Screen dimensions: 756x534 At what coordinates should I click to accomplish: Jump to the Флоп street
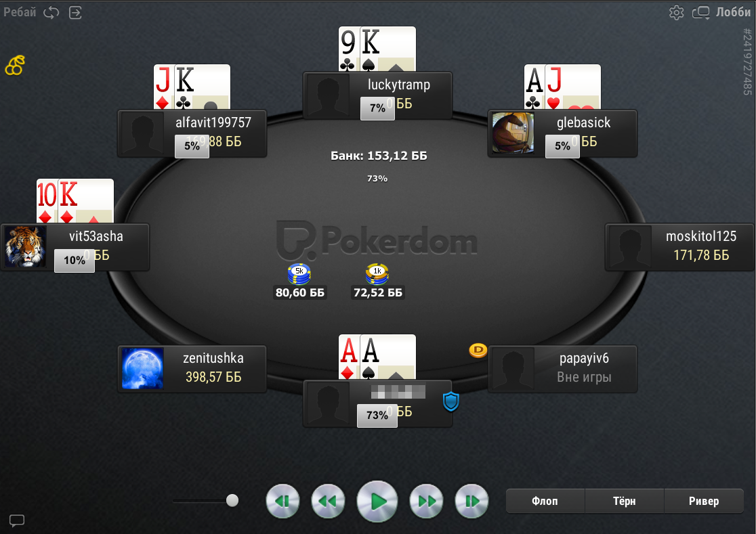pos(545,502)
